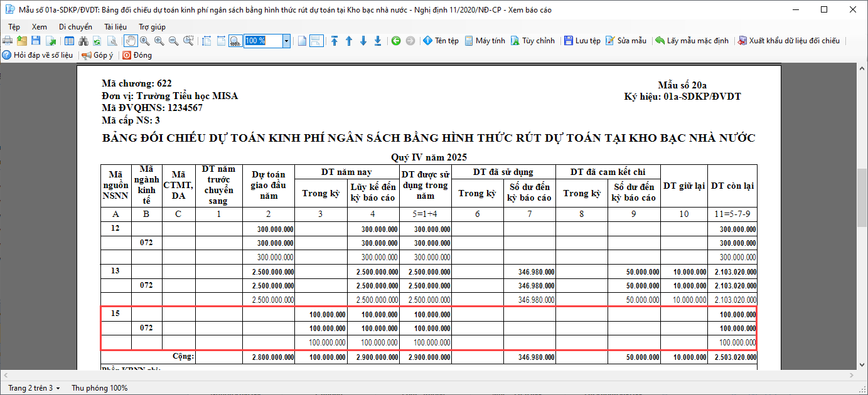Click the Góp ý feedback button

pos(97,55)
